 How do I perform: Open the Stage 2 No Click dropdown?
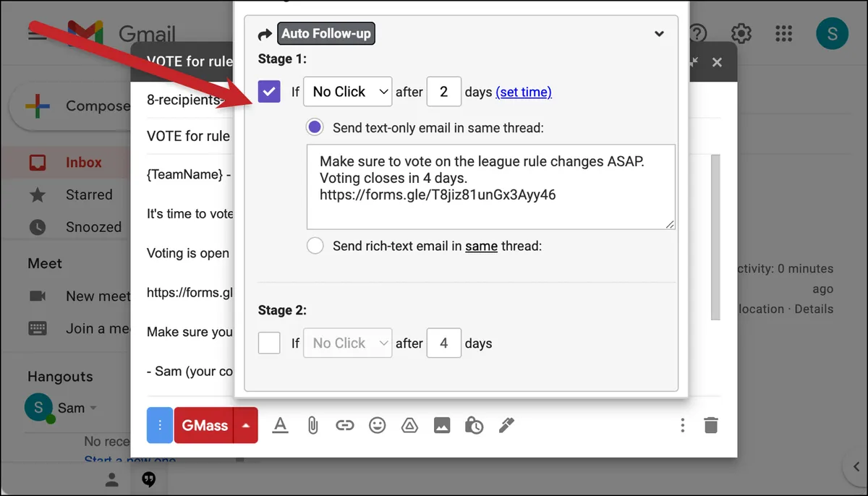coord(347,343)
